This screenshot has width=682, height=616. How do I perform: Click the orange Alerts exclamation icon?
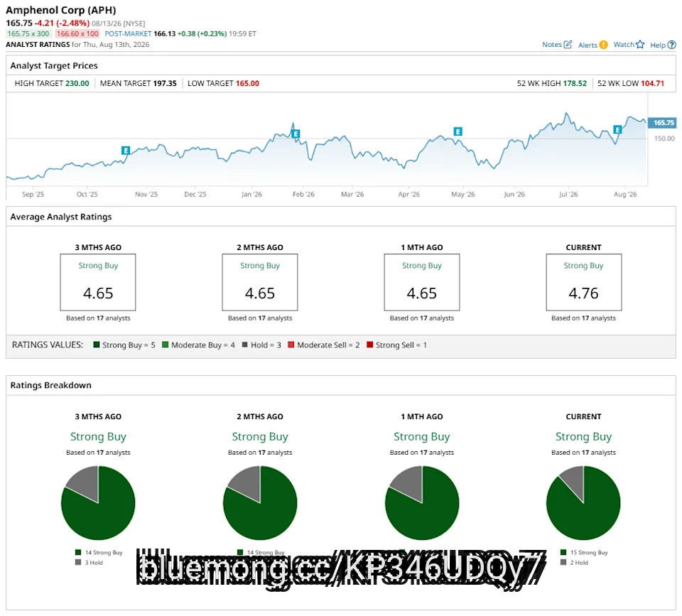[603, 44]
